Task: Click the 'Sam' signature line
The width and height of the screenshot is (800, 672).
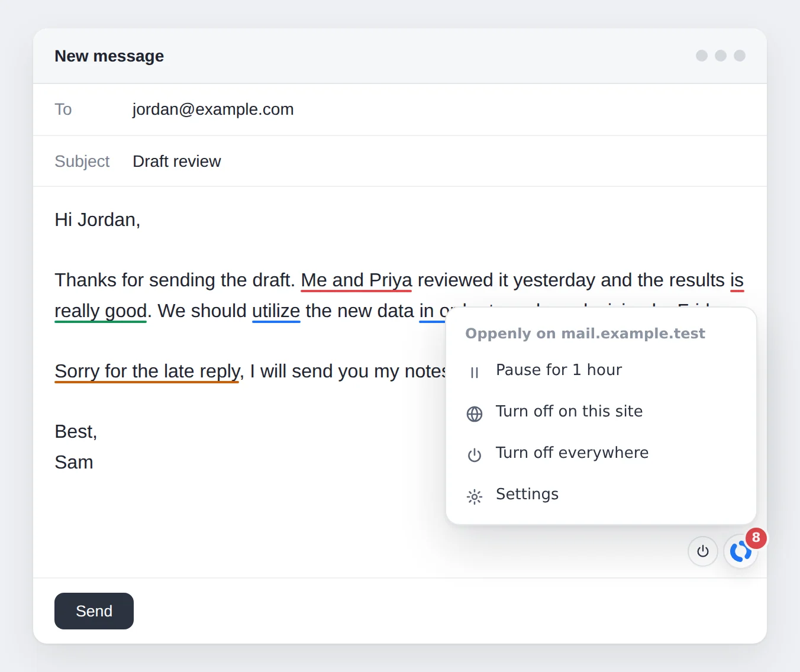Action: pos(74,462)
